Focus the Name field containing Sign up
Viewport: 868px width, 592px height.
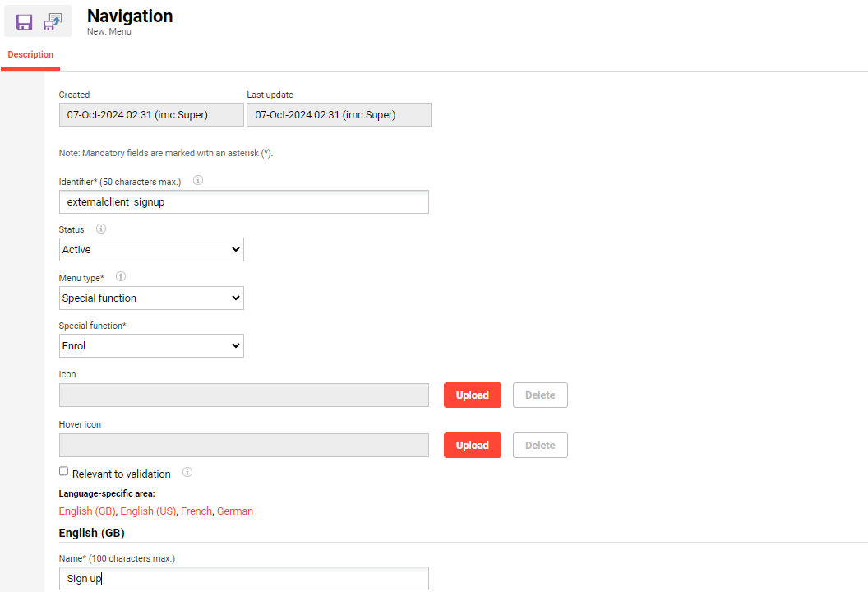(244, 579)
